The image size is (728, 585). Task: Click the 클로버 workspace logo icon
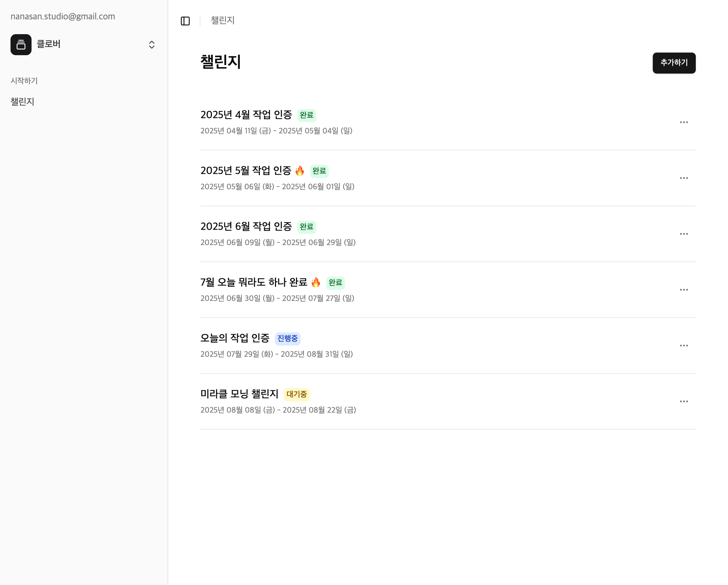[x=21, y=45]
